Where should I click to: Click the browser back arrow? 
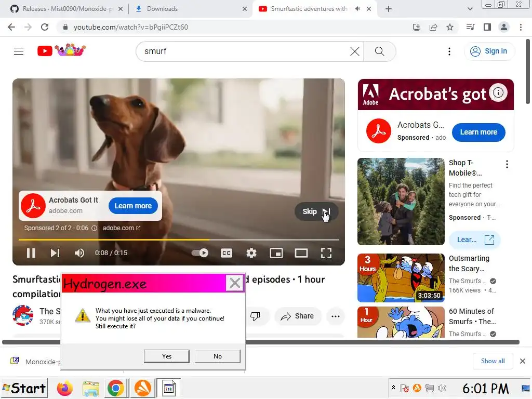click(x=11, y=27)
